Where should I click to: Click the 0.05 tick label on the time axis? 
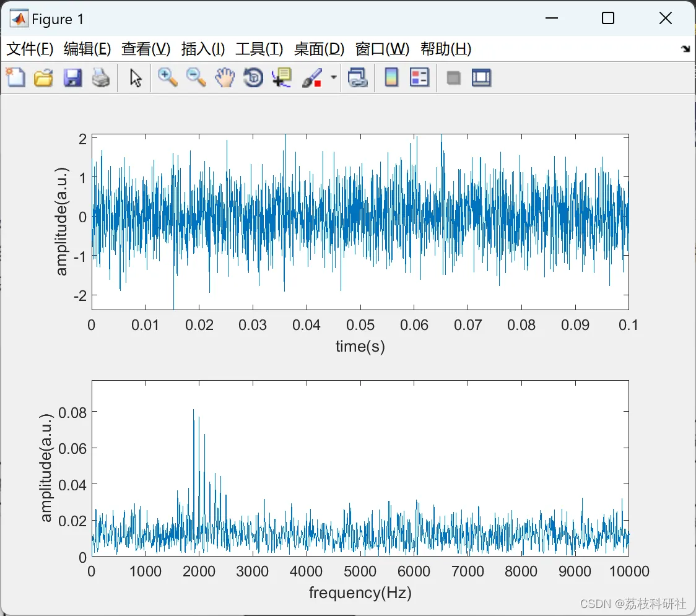pos(360,325)
